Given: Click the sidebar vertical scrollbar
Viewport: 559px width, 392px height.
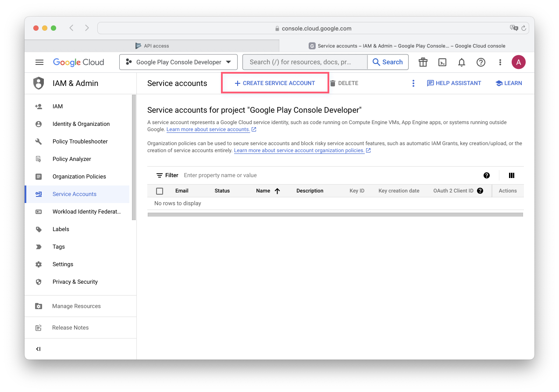Looking at the screenshot, I should (134, 157).
